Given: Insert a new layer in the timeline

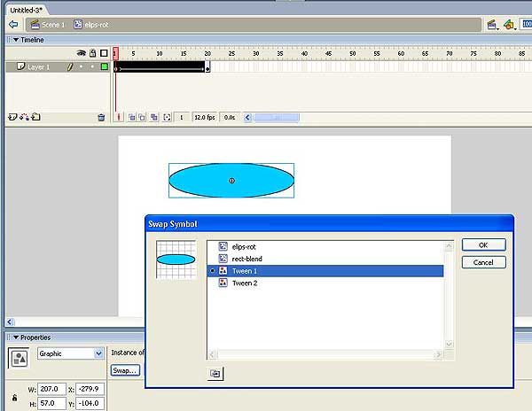Looking at the screenshot, I should coord(13,117).
